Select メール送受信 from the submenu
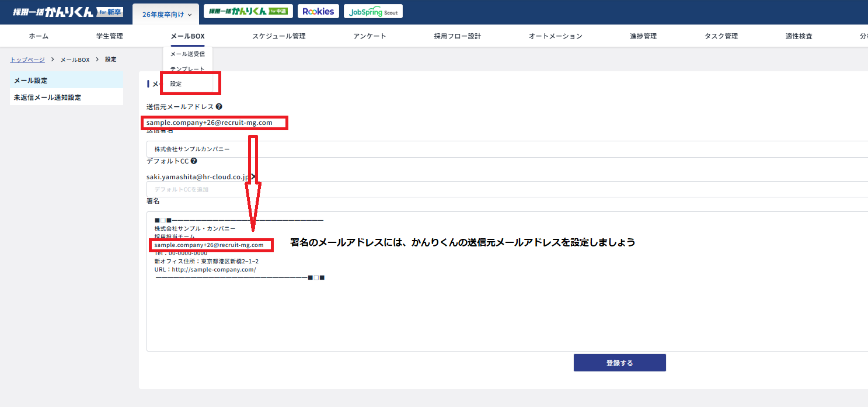The width and height of the screenshot is (868, 407). click(x=187, y=54)
